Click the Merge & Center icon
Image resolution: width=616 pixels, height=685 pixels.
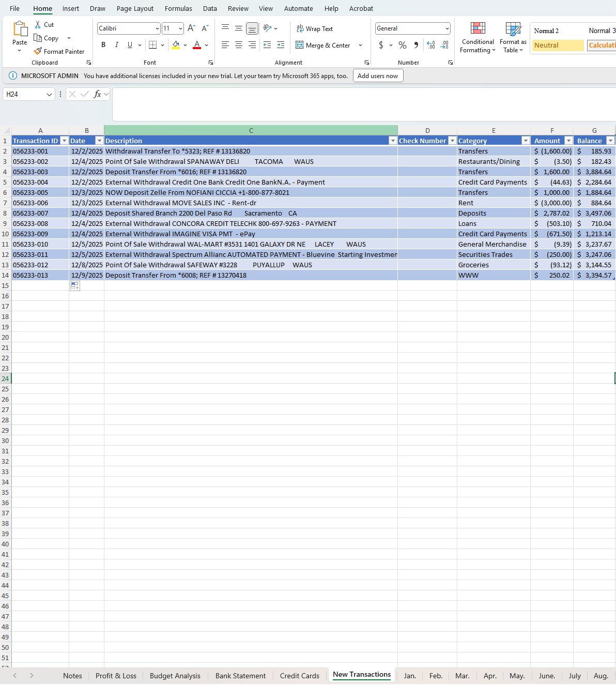(299, 45)
